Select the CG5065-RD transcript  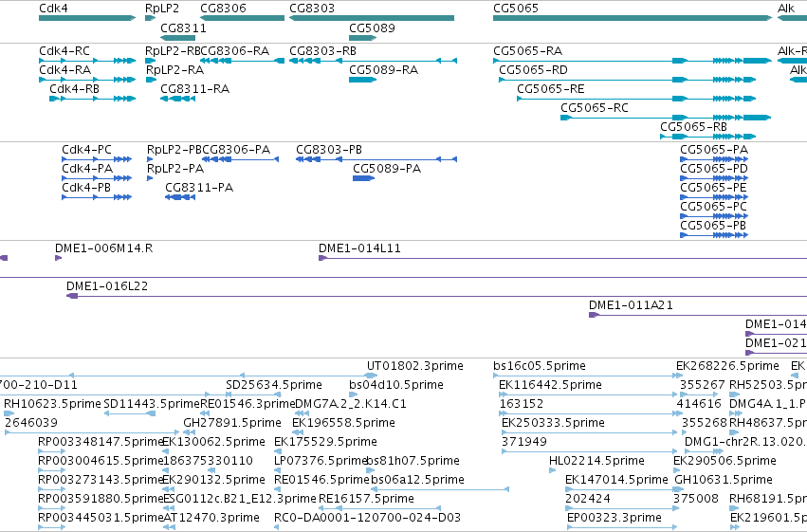[x=628, y=80]
